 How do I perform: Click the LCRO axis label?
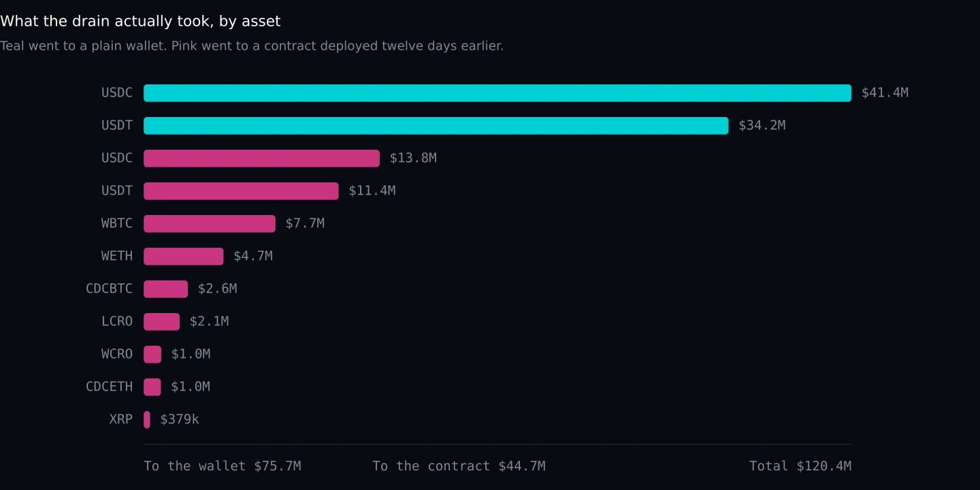[117, 322]
